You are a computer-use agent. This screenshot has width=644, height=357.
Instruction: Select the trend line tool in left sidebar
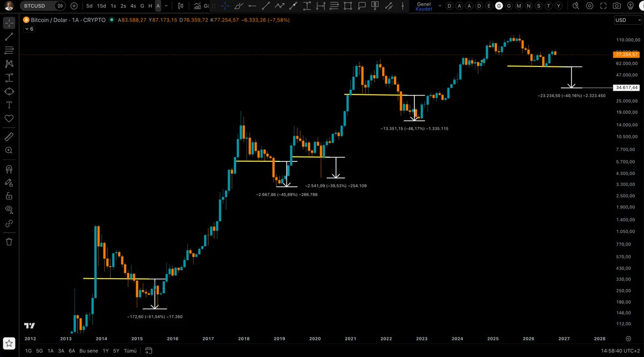tap(9, 37)
